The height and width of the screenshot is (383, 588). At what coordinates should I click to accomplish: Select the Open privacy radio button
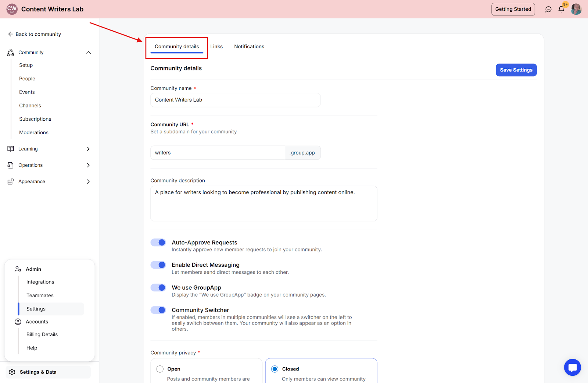160,369
